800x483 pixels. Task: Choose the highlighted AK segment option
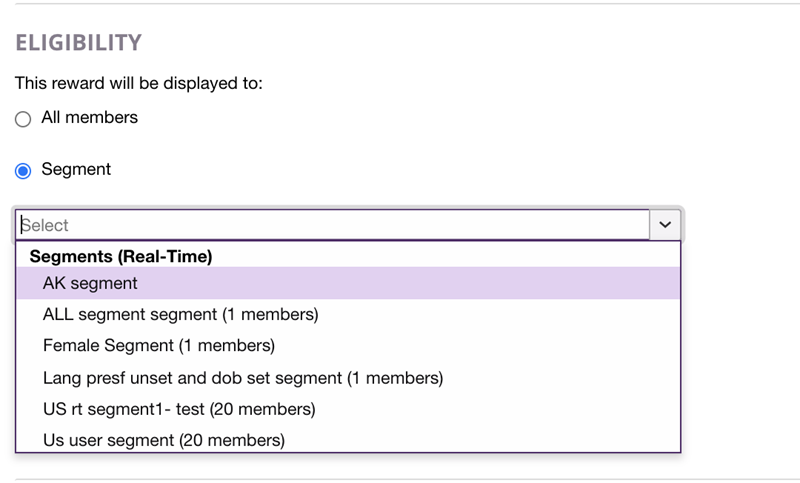click(90, 284)
